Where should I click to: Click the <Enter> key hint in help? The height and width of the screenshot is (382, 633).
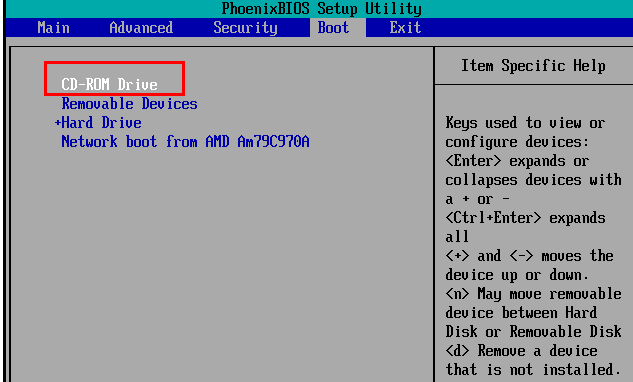[x=473, y=161]
